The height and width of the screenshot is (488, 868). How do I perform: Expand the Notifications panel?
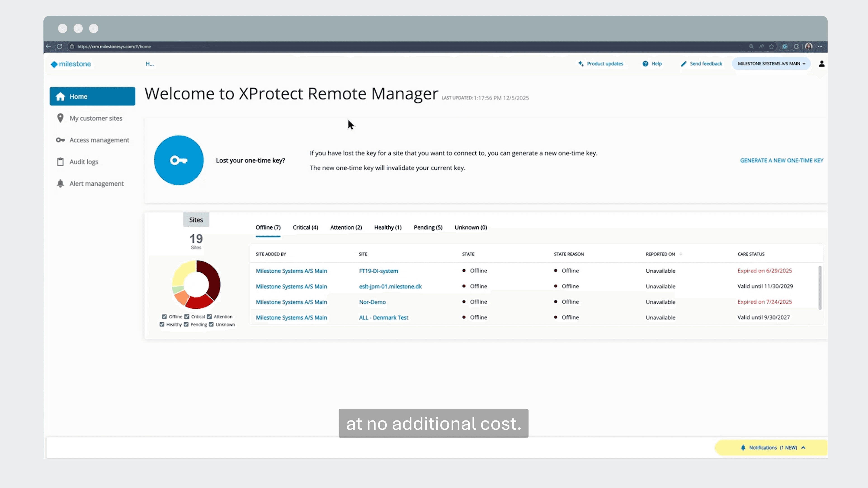(772, 448)
